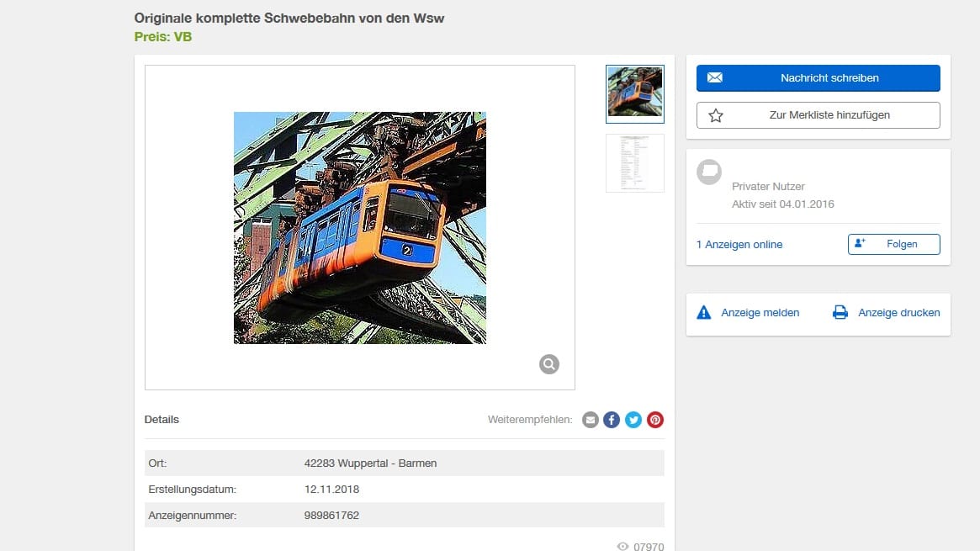The image size is (980, 551).
Task: Select the second document thumbnail
Action: (x=635, y=163)
